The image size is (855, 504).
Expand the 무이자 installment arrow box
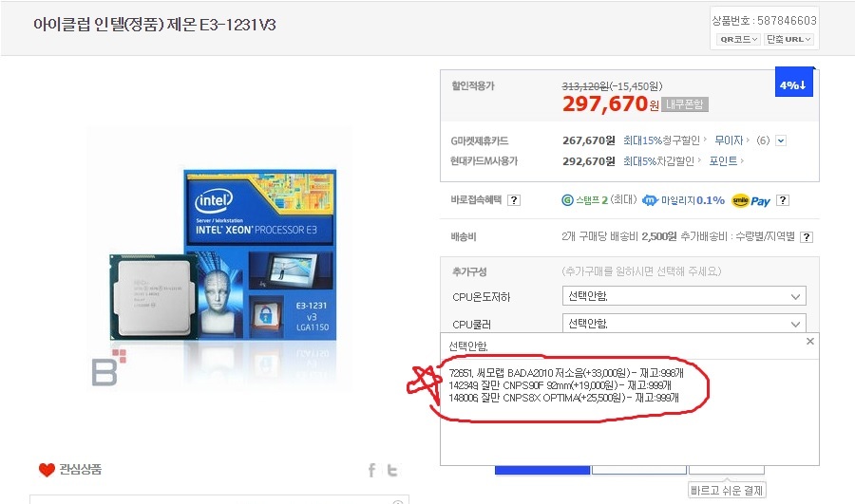coord(781,140)
